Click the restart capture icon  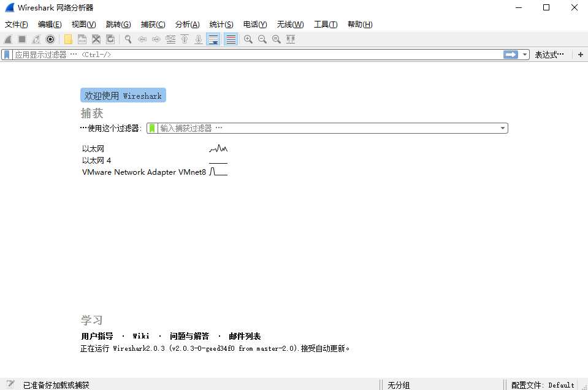(36, 39)
